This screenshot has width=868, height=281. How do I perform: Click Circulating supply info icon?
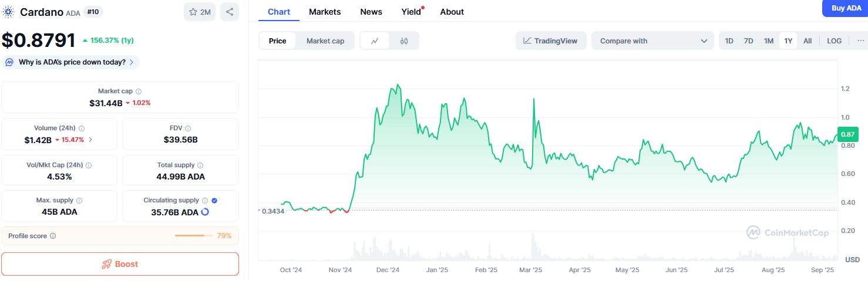tap(205, 201)
